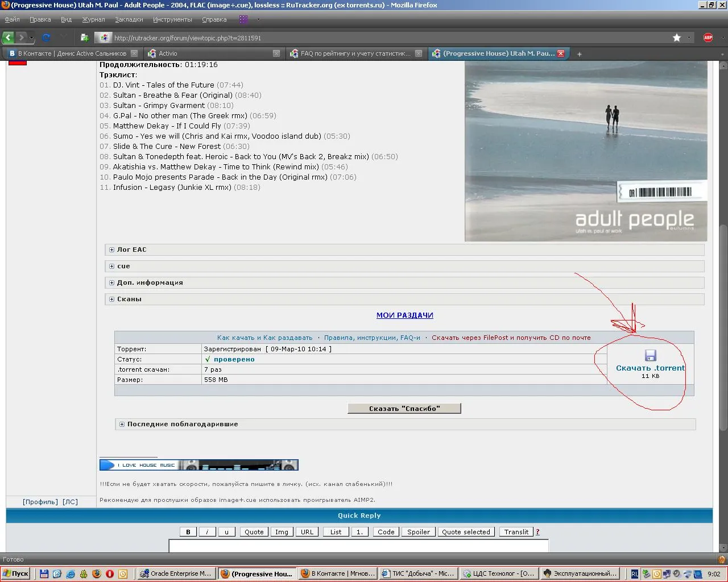728x582 pixels.
Task: Click the browser back arrow button
Action: point(8,38)
